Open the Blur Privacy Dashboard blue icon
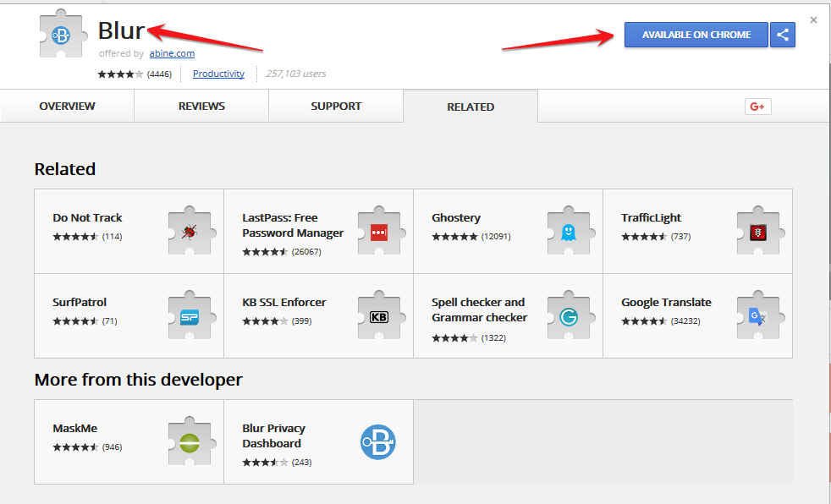Image resolution: width=831 pixels, height=504 pixels. point(378,442)
